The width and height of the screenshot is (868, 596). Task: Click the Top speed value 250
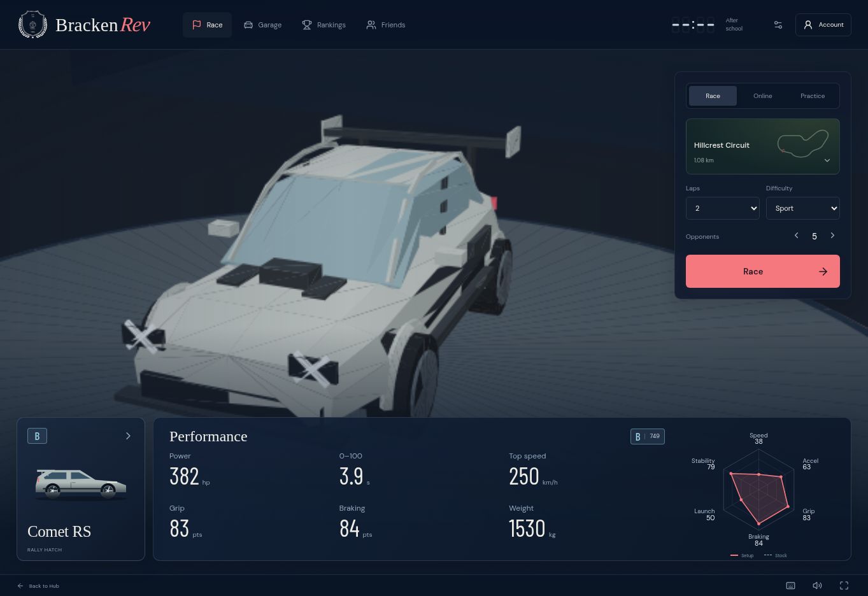(x=524, y=476)
